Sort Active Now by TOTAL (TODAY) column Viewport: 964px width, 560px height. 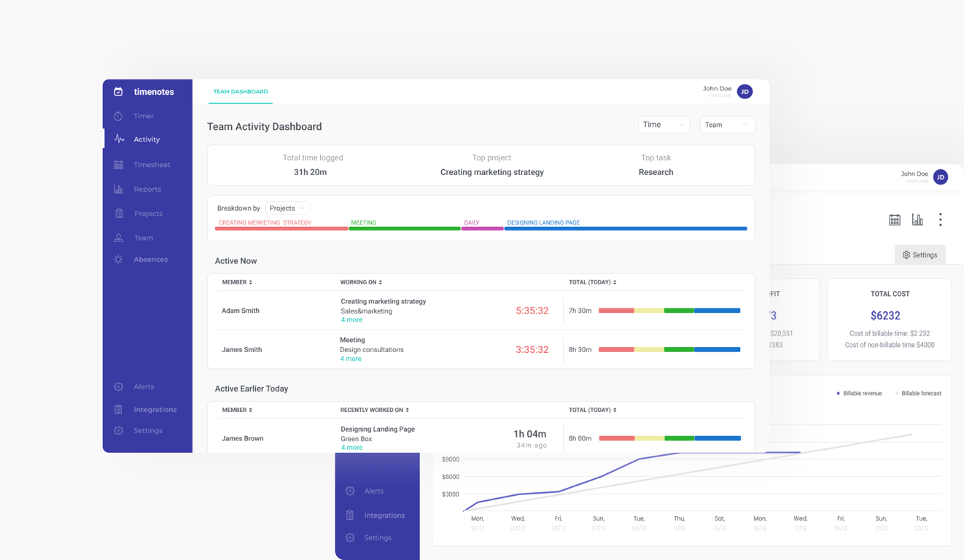pos(592,282)
